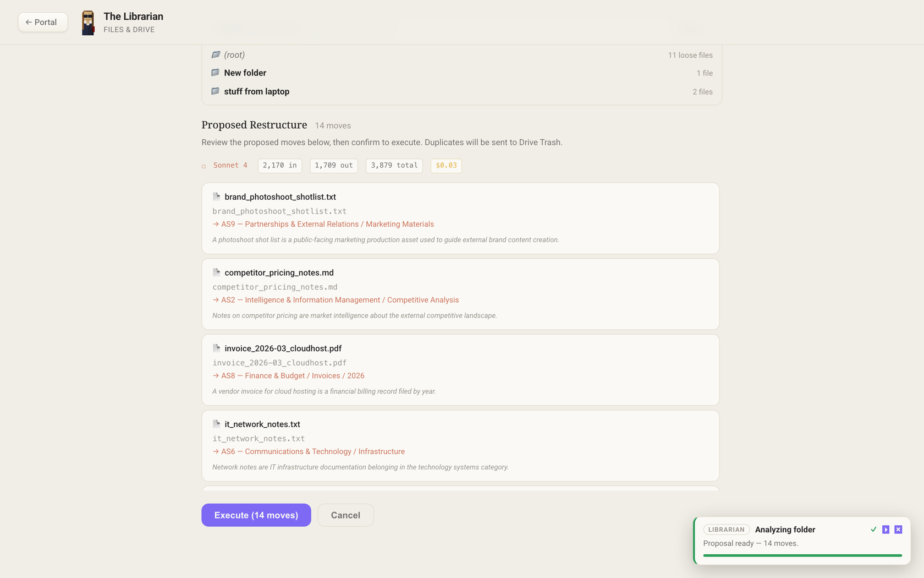Click the stuff from laptop folder icon

tap(216, 91)
